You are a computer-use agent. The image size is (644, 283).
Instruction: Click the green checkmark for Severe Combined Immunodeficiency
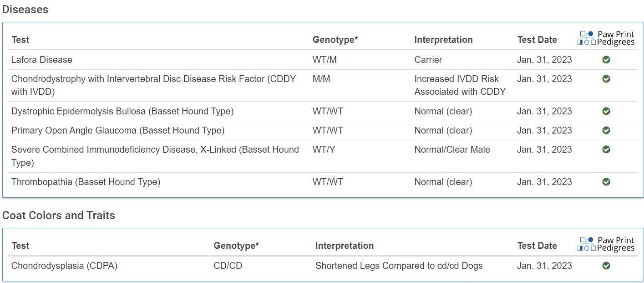pos(606,149)
